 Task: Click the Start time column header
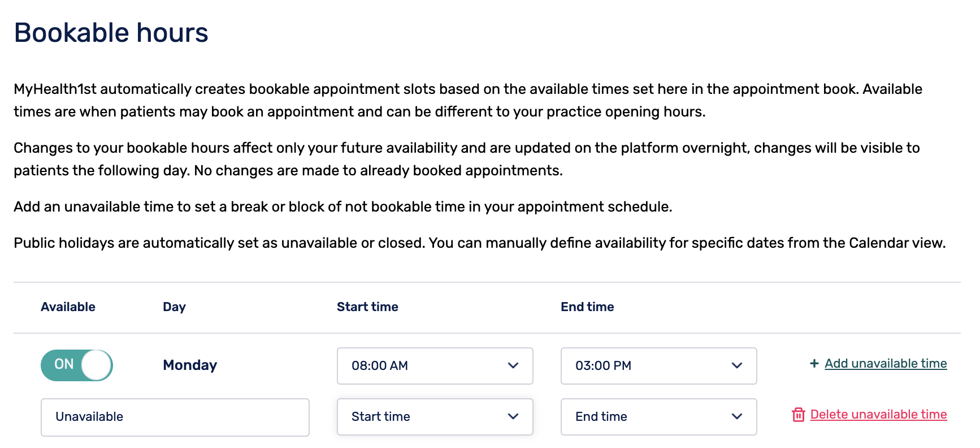(x=367, y=307)
